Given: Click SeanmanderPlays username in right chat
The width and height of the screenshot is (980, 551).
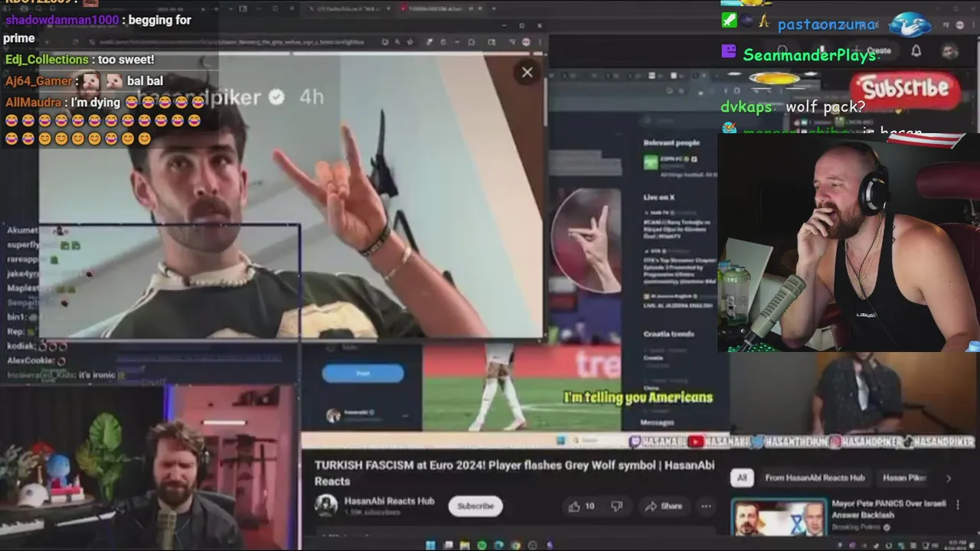Looking at the screenshot, I should point(809,55).
